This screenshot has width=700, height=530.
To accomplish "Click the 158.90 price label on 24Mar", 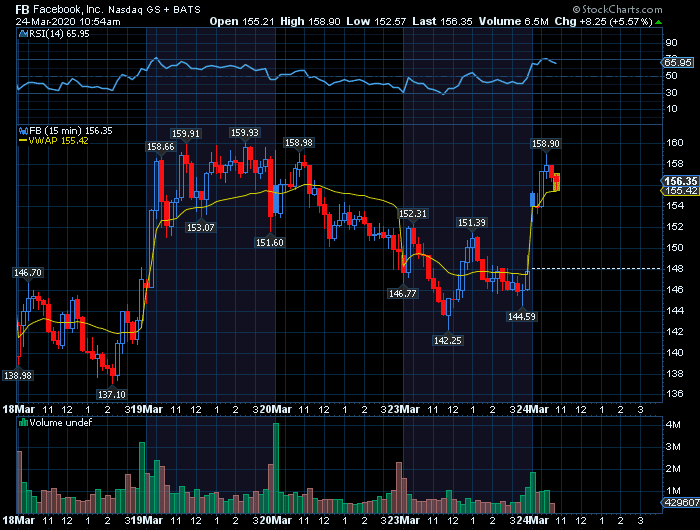I will click(545, 143).
